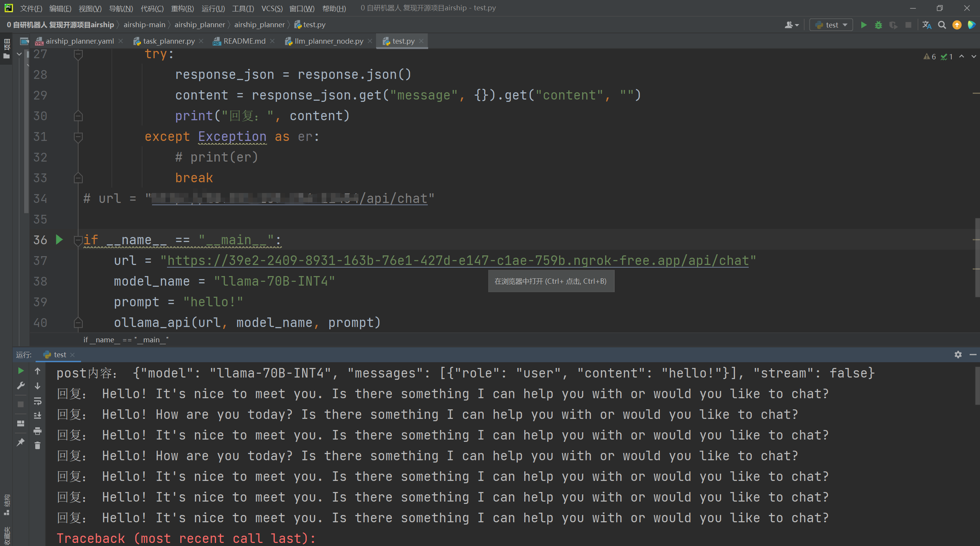The image size is (980, 546).
Task: Run test with coverage icon
Action: click(893, 25)
